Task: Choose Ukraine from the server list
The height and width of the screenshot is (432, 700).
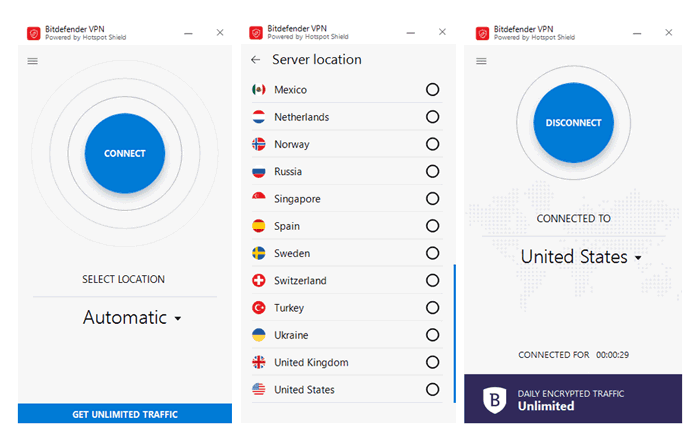Action: tap(347, 335)
